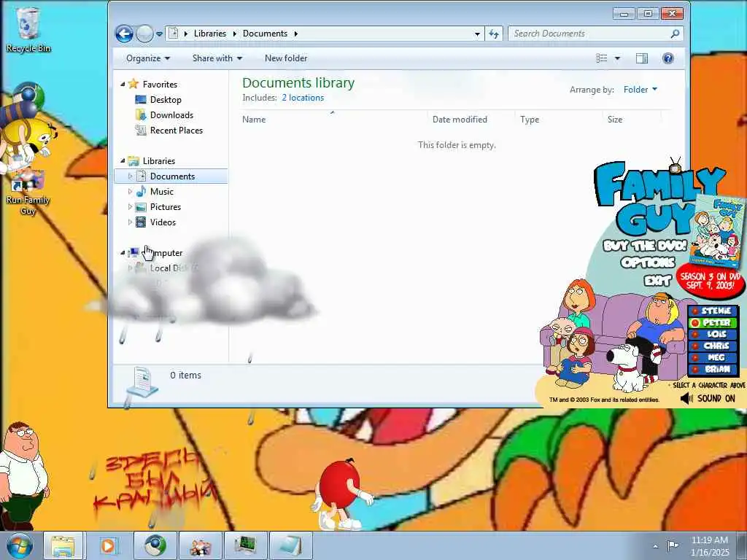Toggle Sound On in Family Guy widget
The width and height of the screenshot is (747, 560).
708,399
